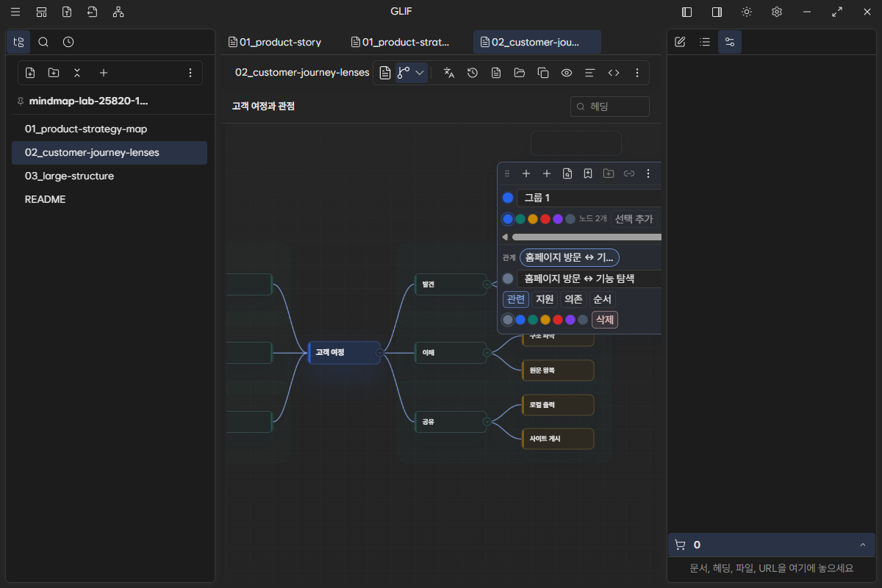Open 01_product-strategy-map in file tree

click(x=110, y=129)
